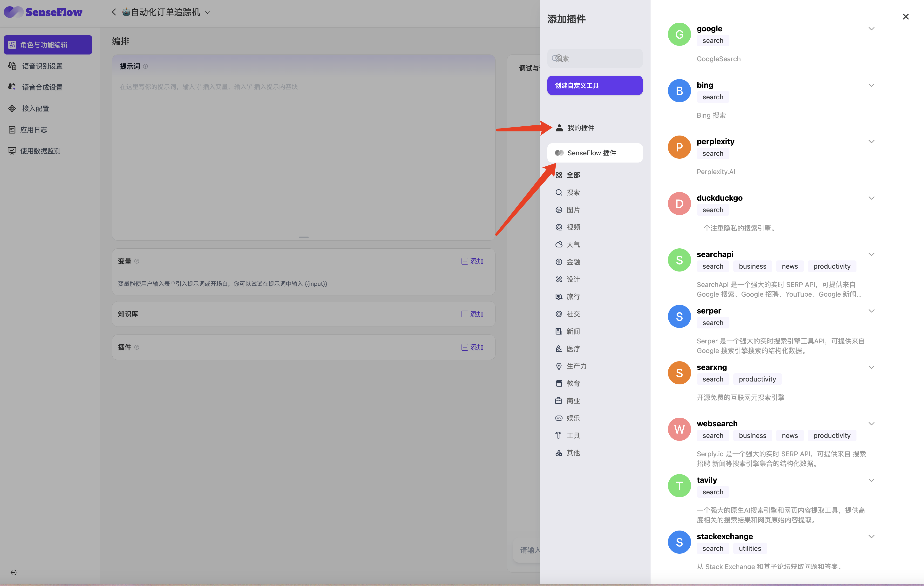This screenshot has height=586, width=924.
Task: Select the 医疗 category
Action: [568, 349]
